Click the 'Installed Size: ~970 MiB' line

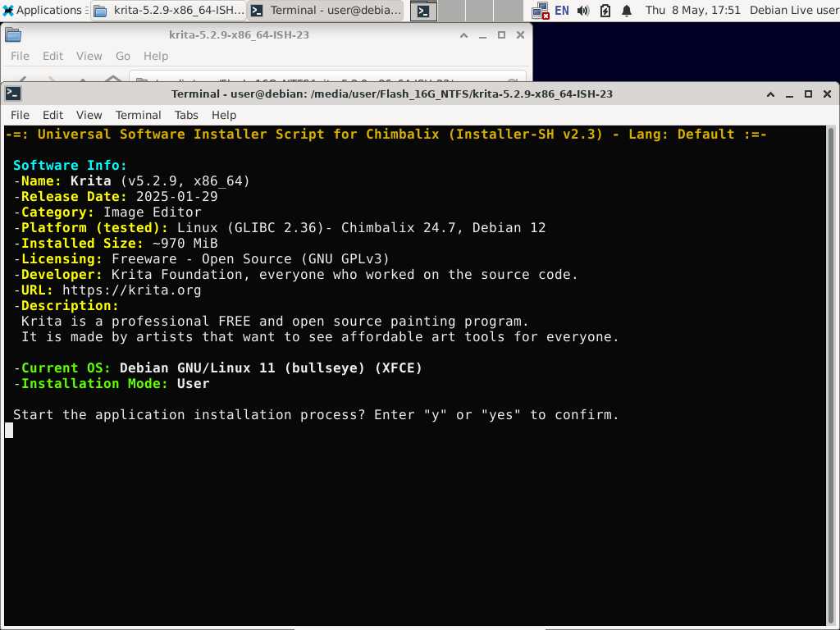point(116,243)
